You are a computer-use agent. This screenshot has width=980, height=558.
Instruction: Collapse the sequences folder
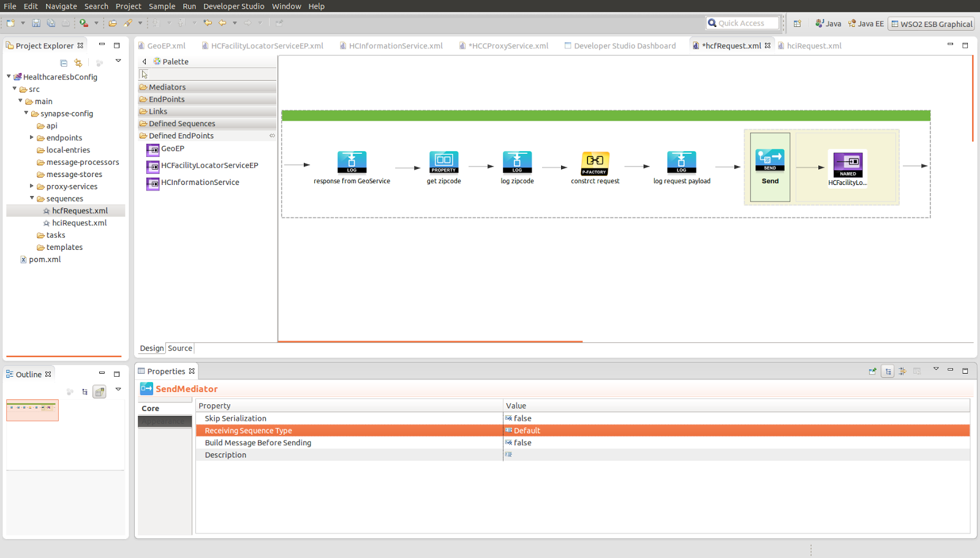(32, 198)
